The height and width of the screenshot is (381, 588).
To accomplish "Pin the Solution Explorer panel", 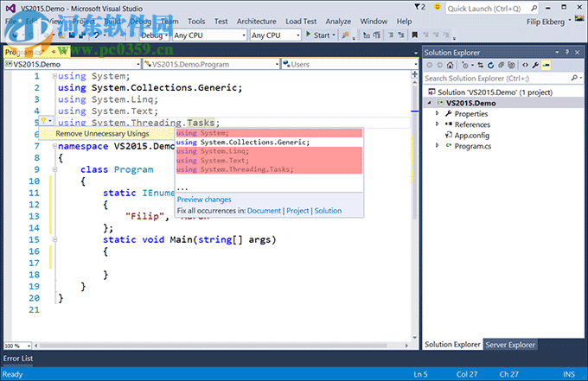I will (567, 53).
